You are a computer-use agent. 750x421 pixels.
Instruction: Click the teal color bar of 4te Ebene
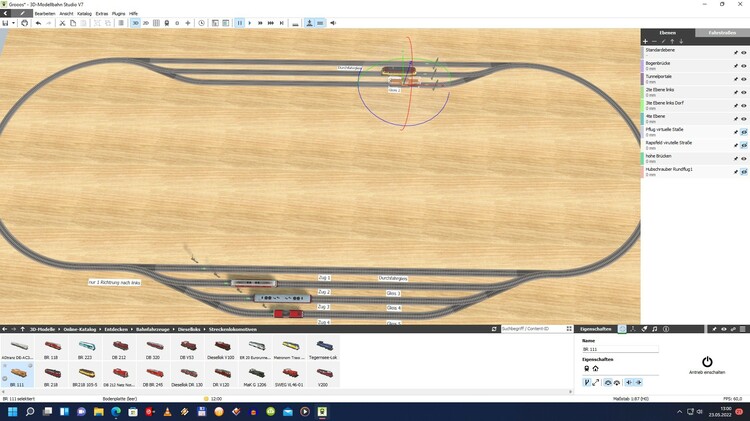click(x=642, y=119)
